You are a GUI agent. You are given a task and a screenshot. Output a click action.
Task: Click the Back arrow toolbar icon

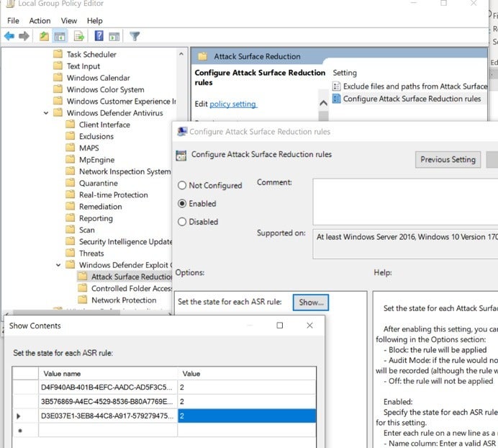[x=9, y=36]
